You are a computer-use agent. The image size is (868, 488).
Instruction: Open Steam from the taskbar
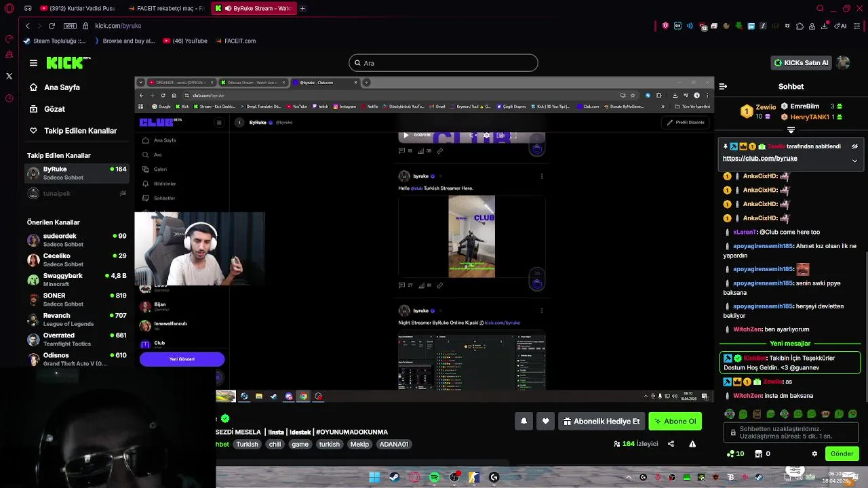tap(394, 477)
